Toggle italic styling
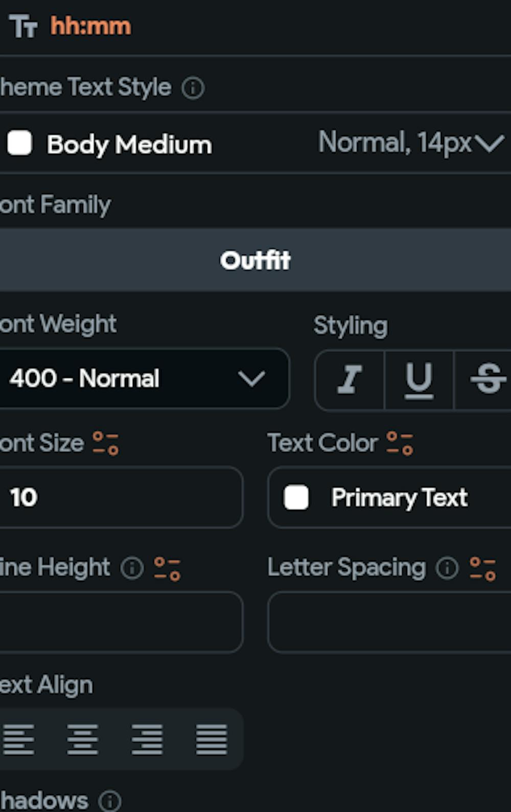The height and width of the screenshot is (812, 511). [x=350, y=379]
